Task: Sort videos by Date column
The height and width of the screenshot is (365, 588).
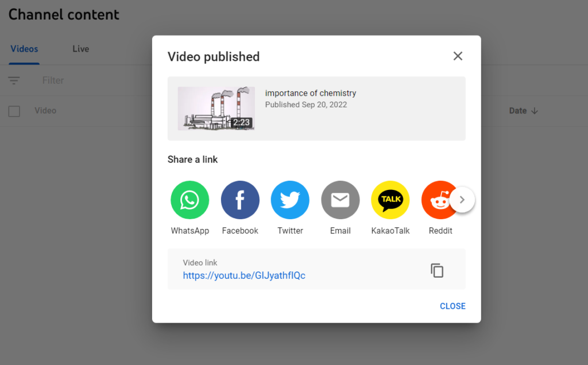Action: pyautogui.click(x=524, y=111)
